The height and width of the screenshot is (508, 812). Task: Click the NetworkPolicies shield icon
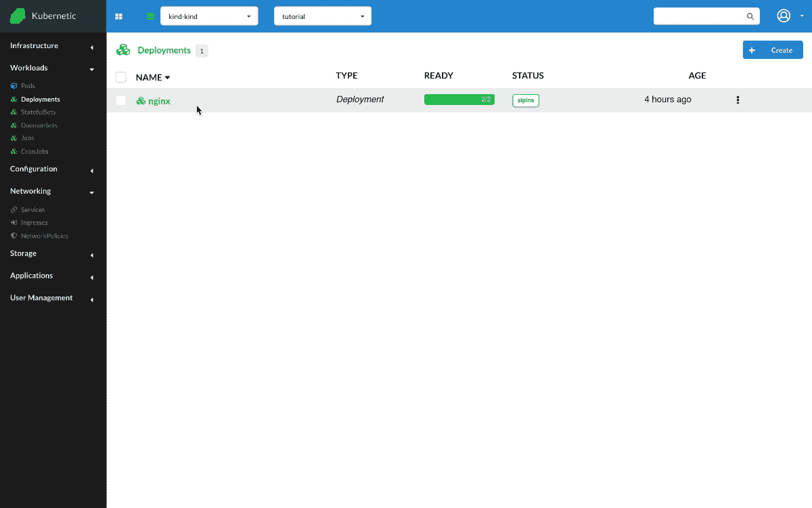click(14, 236)
